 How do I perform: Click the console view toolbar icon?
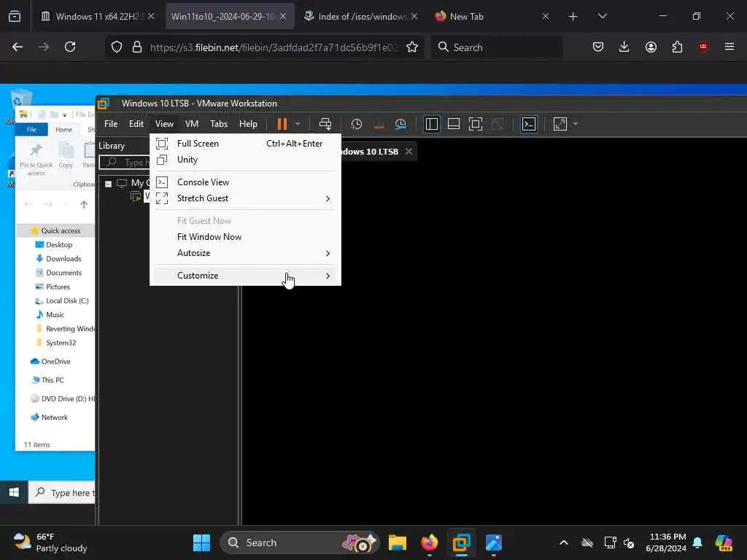pos(529,124)
